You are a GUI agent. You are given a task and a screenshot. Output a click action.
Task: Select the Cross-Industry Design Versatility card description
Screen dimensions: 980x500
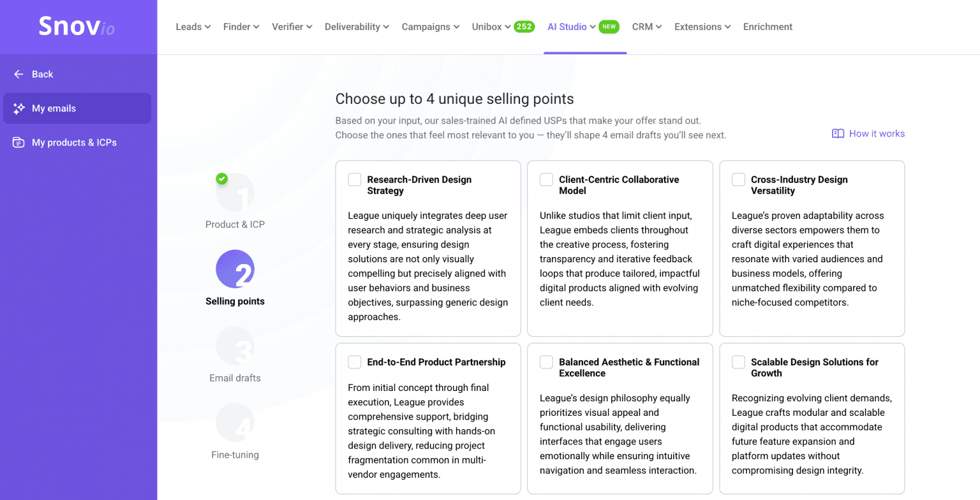coord(807,259)
